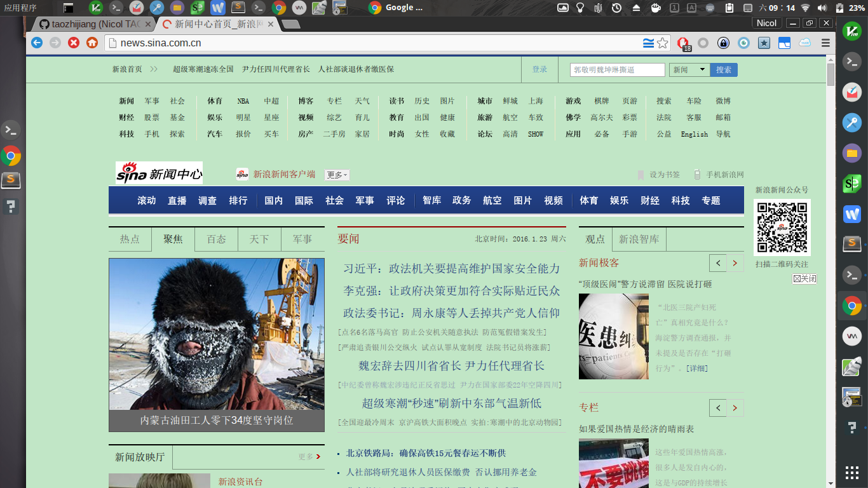
Task: Launch Vim from the right dock
Action: [851, 30]
